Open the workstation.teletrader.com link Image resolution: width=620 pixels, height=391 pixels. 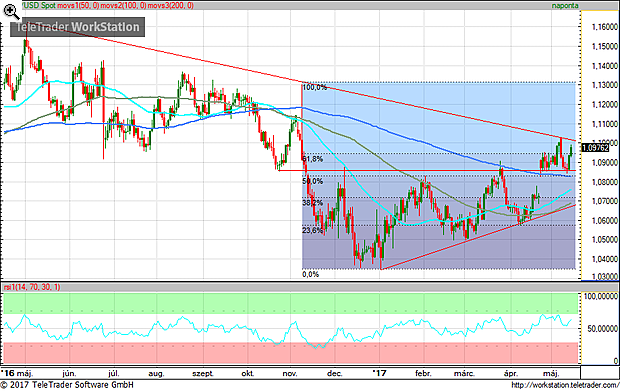(565, 385)
